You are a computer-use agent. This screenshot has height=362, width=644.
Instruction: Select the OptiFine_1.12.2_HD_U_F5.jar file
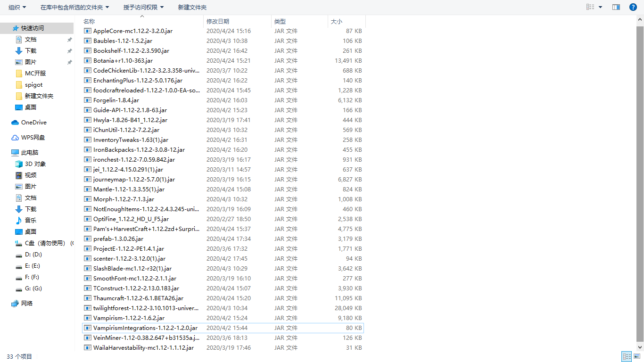(x=131, y=219)
